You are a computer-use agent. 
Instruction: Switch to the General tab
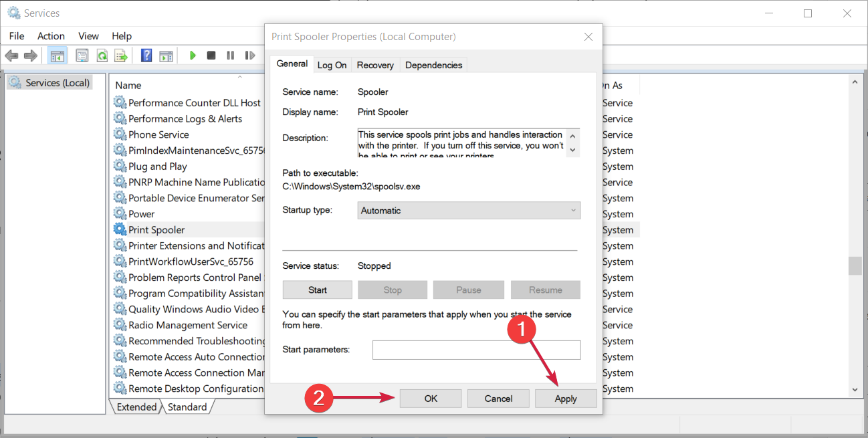(292, 64)
